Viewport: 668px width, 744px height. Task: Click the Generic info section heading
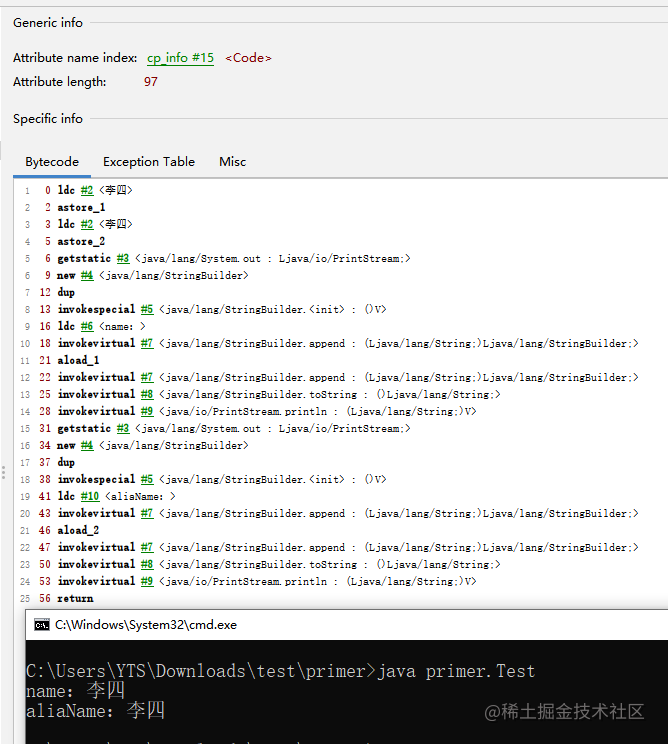pyautogui.click(x=48, y=22)
